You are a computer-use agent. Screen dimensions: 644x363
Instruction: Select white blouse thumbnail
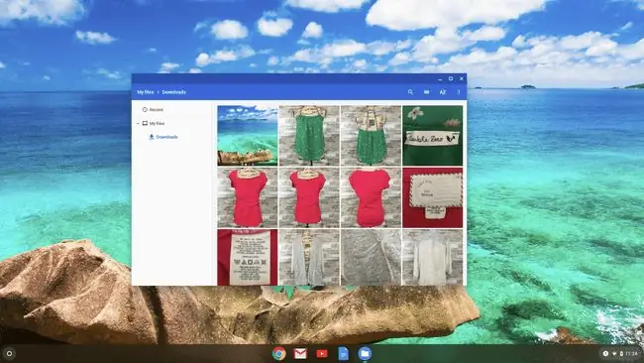[x=433, y=257]
